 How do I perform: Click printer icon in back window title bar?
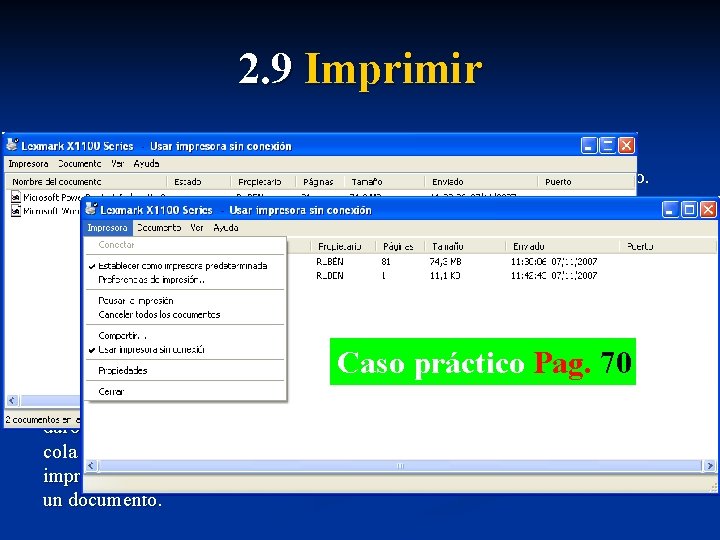point(12,145)
